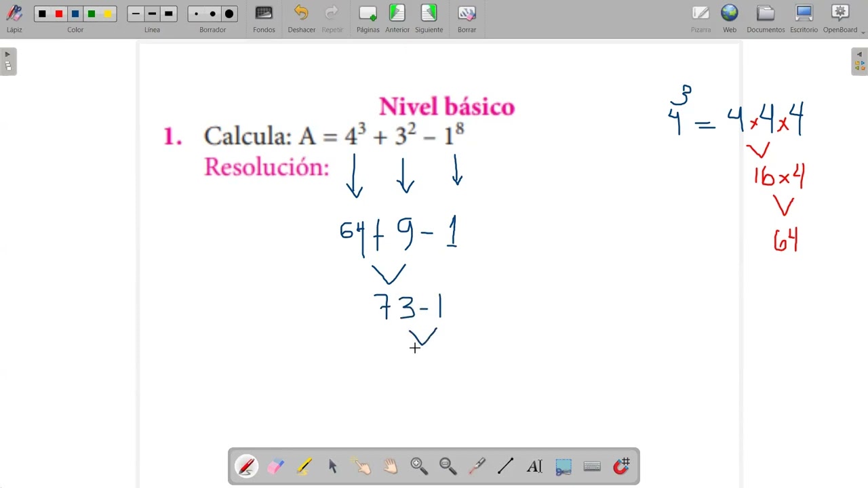
Task: Click the Repetir redo button
Action: point(332,18)
